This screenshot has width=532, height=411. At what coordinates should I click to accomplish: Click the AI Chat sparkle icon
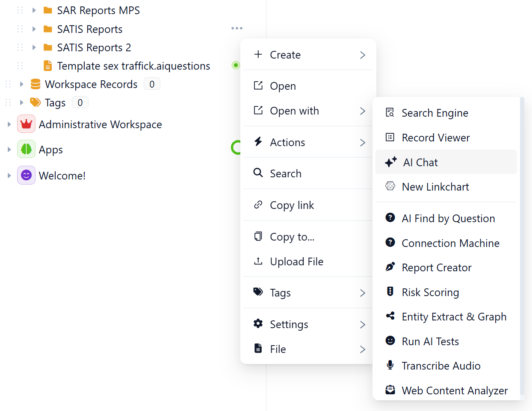coord(390,162)
